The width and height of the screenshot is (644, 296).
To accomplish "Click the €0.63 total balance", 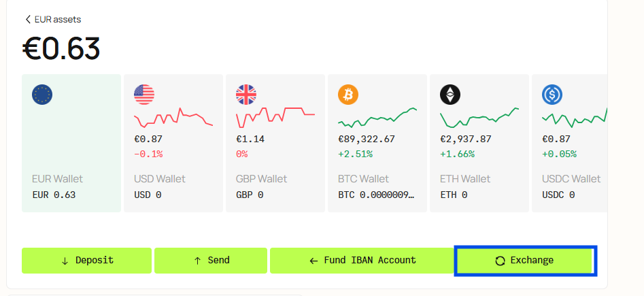I will coord(61,49).
